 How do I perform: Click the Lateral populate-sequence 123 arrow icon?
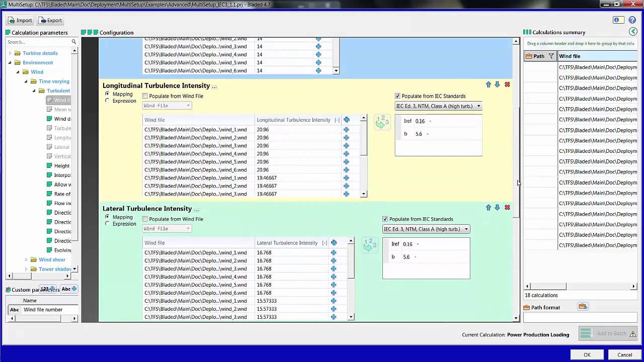(x=370, y=245)
